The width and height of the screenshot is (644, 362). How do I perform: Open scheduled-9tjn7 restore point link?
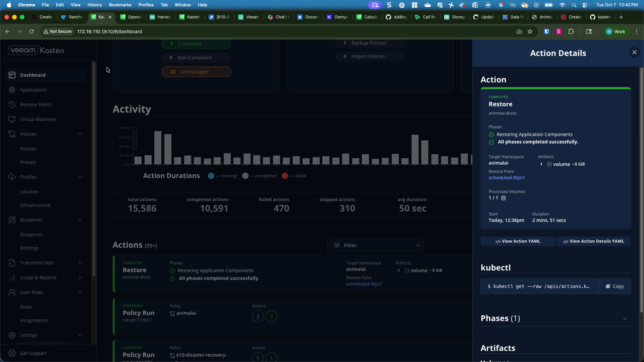point(506,178)
